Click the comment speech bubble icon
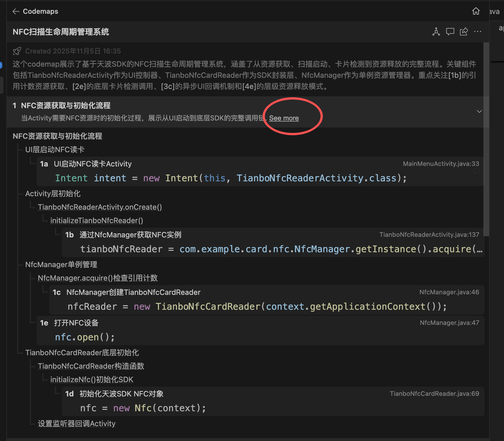The height and width of the screenshot is (441, 504). click(450, 31)
